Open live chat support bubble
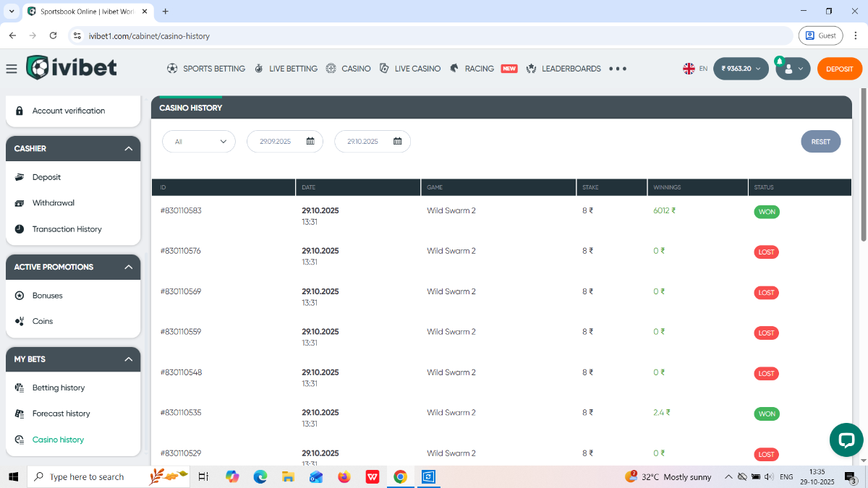The height and width of the screenshot is (488, 868). coord(846,440)
